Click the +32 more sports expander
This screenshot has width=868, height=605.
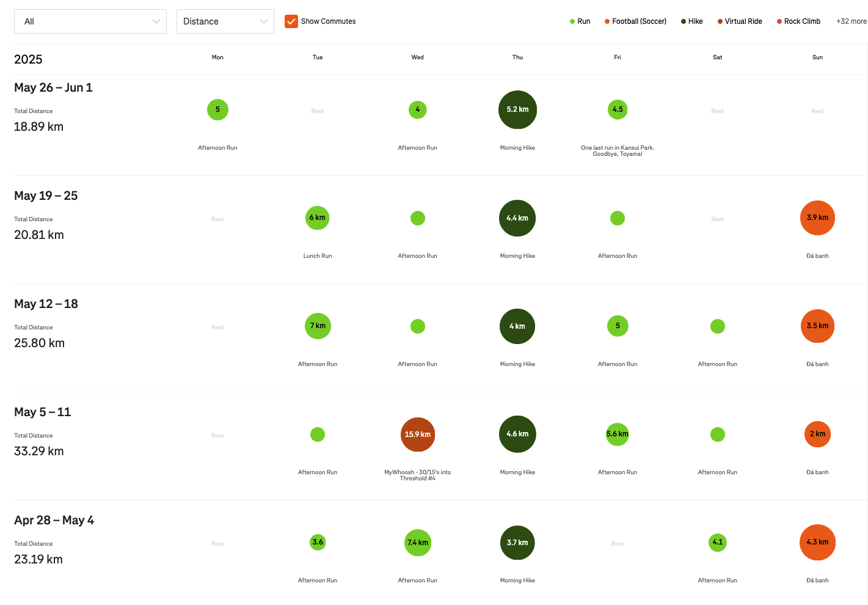tap(851, 21)
